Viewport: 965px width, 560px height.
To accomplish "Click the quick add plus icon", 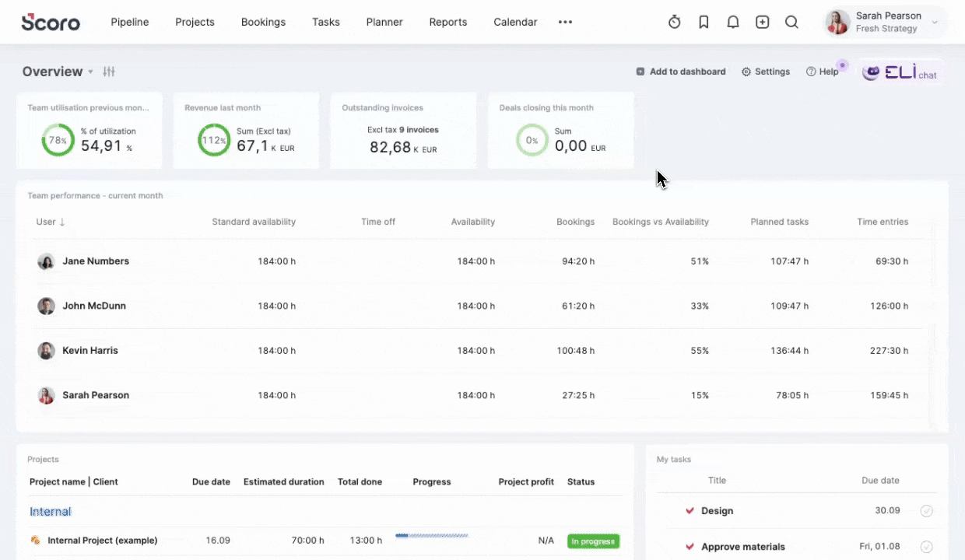I will click(763, 22).
